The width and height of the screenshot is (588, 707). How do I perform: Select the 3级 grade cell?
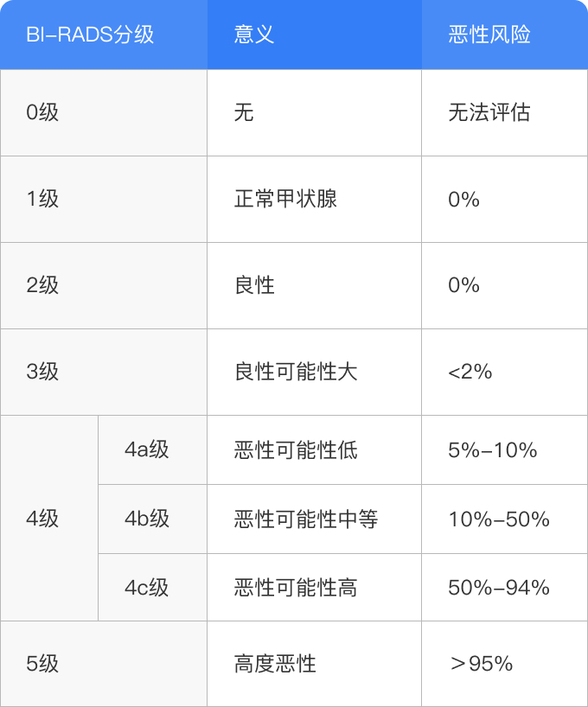point(43,372)
